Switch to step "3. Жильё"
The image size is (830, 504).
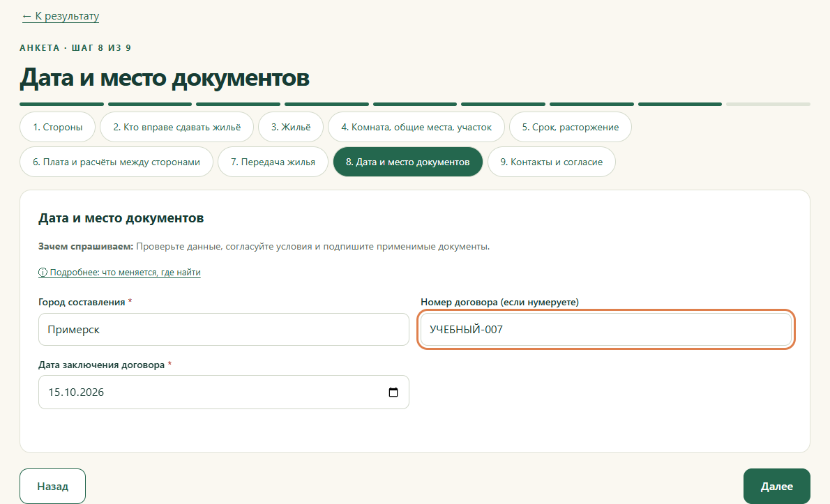[x=291, y=127]
